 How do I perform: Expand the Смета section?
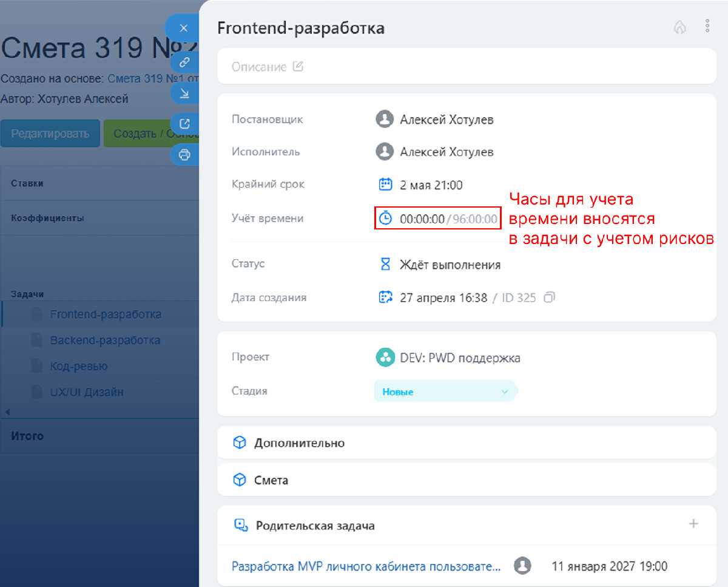[x=271, y=480]
